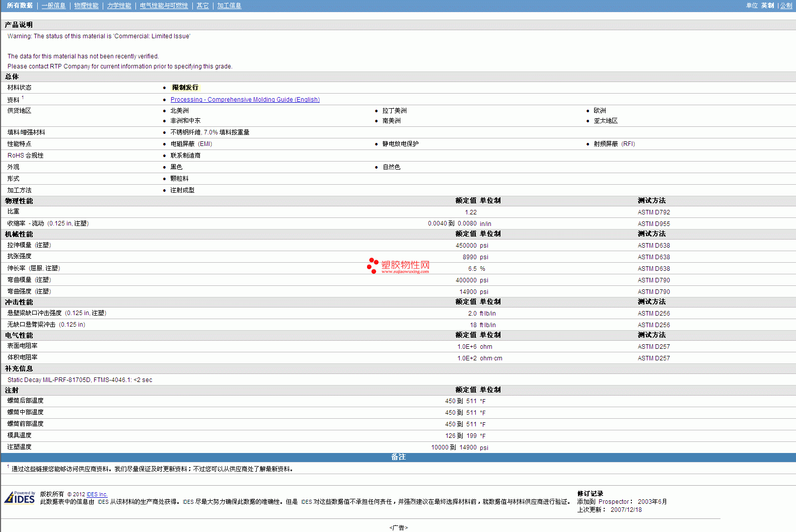Select the 其它 tab
Screen dimensions: 796x532
[x=202, y=6]
